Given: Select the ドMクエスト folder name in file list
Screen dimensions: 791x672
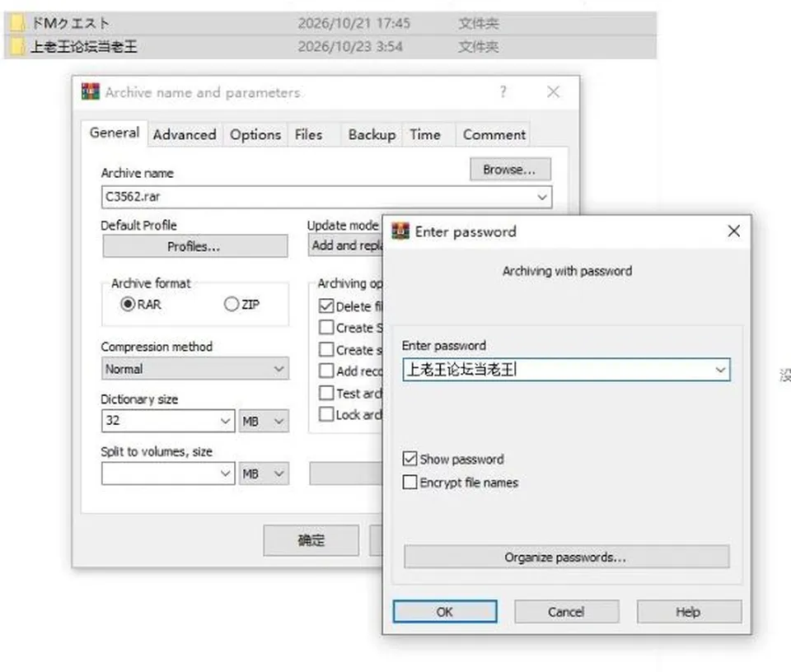Looking at the screenshot, I should (x=71, y=23).
